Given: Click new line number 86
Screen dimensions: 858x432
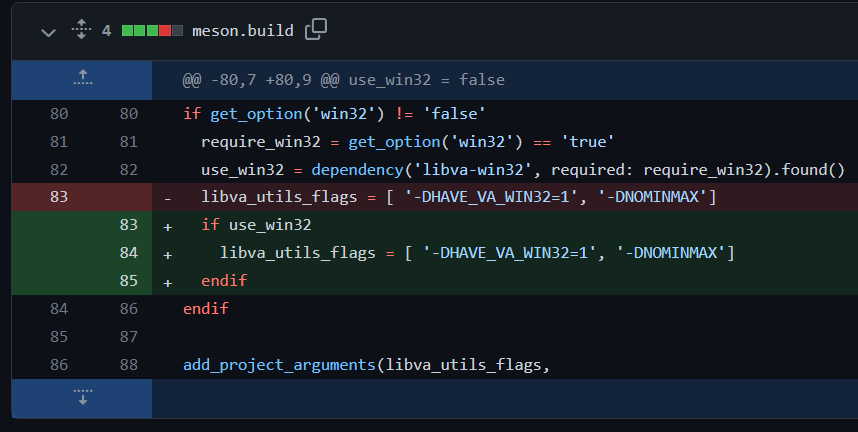Looking at the screenshot, I should coord(129,308).
